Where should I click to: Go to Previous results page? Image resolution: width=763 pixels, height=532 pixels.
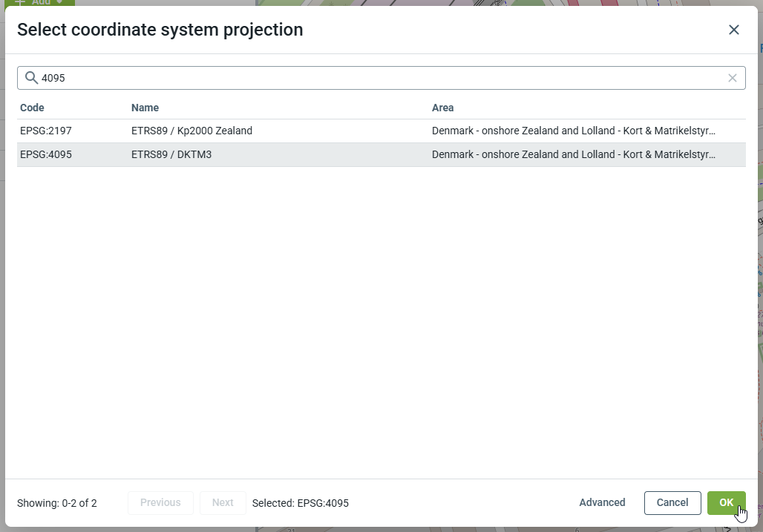click(x=160, y=502)
